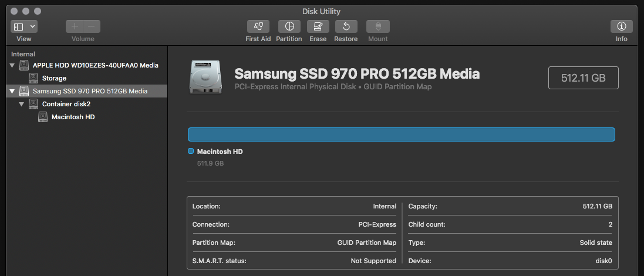Click the Mount toolbar icon
Viewport: 644px width, 276px height.
(377, 26)
